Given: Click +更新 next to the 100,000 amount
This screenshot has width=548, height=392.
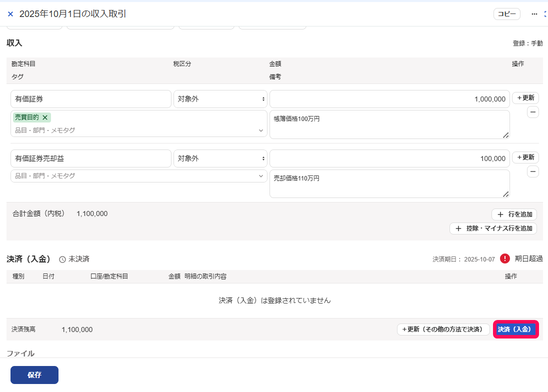Looking at the screenshot, I should tap(525, 157).
